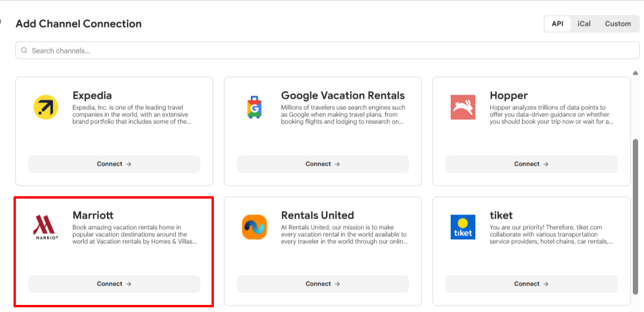Switch to the iCal tab
This screenshot has height=312, width=644.
pyautogui.click(x=584, y=24)
